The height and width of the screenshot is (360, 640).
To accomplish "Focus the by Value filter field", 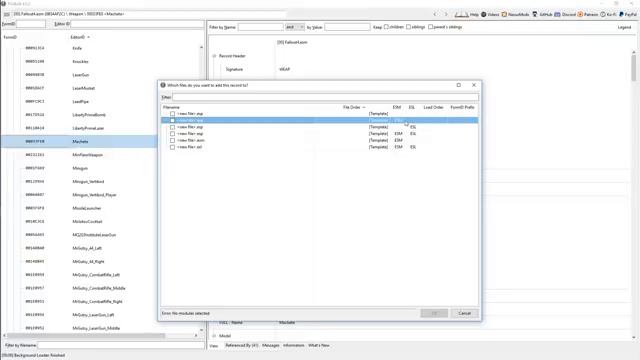I will (347, 27).
